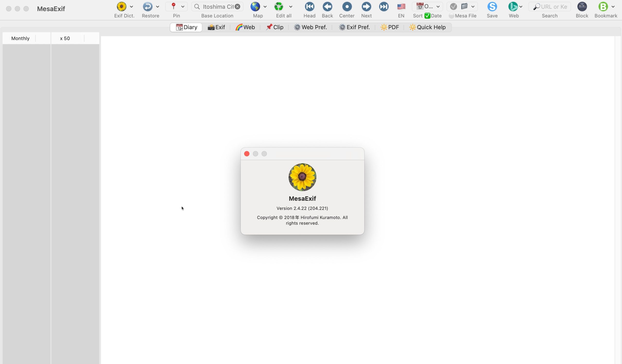Expand the Exif Dict. dropdown arrow

coord(131,7)
